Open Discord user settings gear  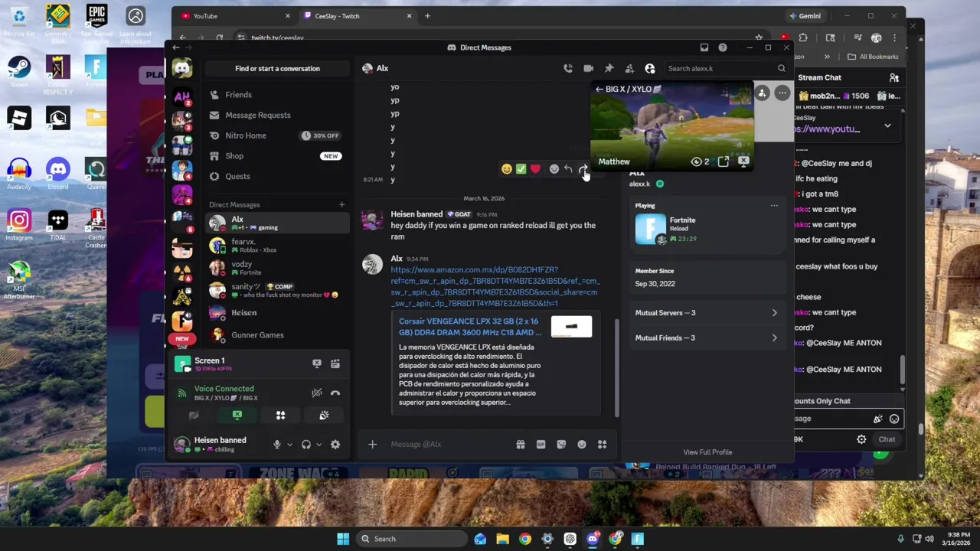[x=335, y=445]
